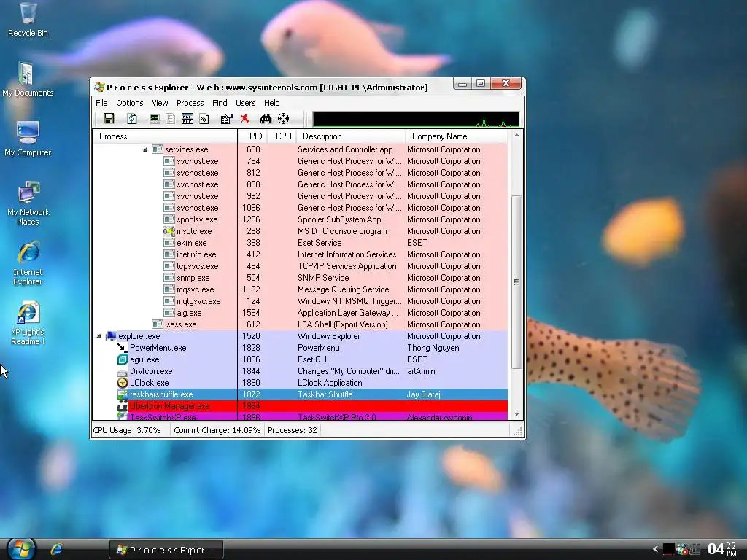The image size is (747, 560).
Task: Select the UberIcon Manager.exe red row
Action: [300, 406]
